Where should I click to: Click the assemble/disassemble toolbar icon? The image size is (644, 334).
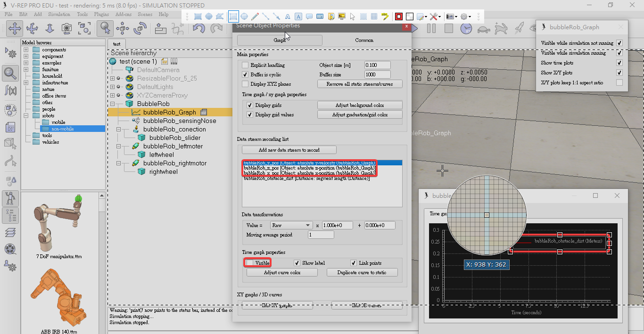click(161, 28)
